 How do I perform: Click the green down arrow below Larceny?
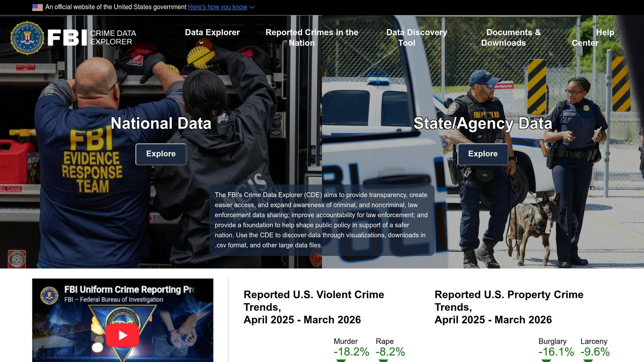pyautogui.click(x=588, y=360)
